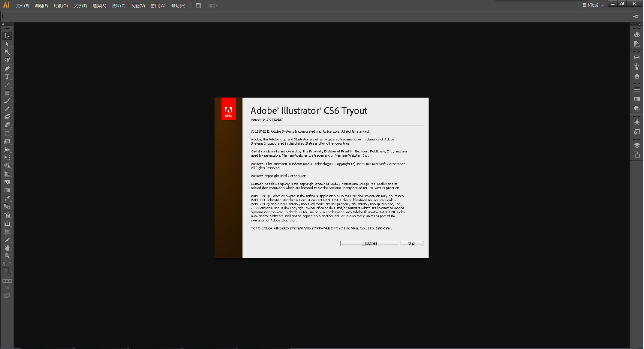Open the Graphic Styles panel
Viewport: 644px width, 349px height.
(x=637, y=132)
